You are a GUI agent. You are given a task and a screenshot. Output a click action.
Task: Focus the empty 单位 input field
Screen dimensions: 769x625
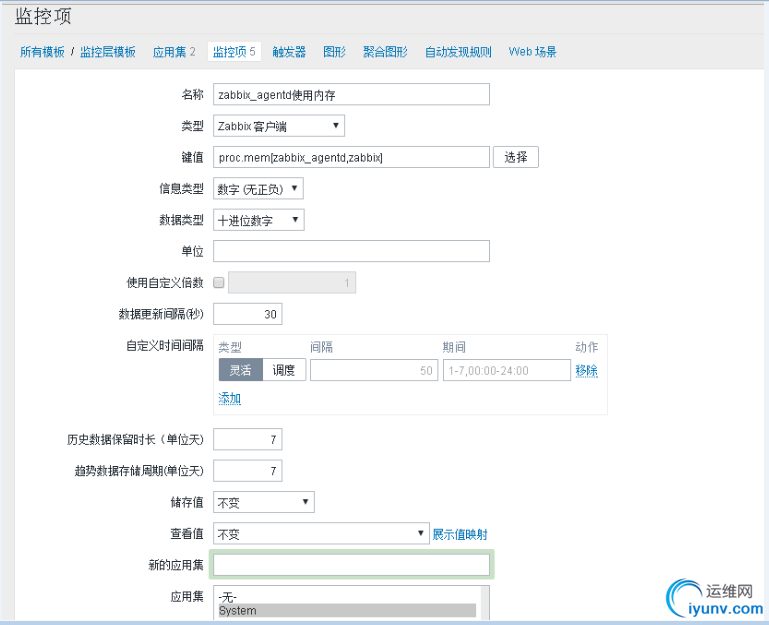(x=351, y=251)
